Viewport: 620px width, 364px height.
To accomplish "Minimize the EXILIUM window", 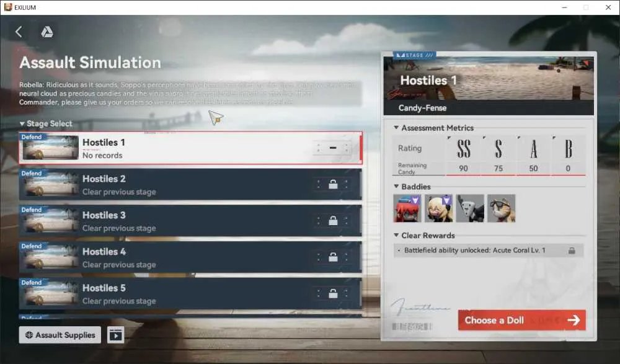I will [564, 7].
